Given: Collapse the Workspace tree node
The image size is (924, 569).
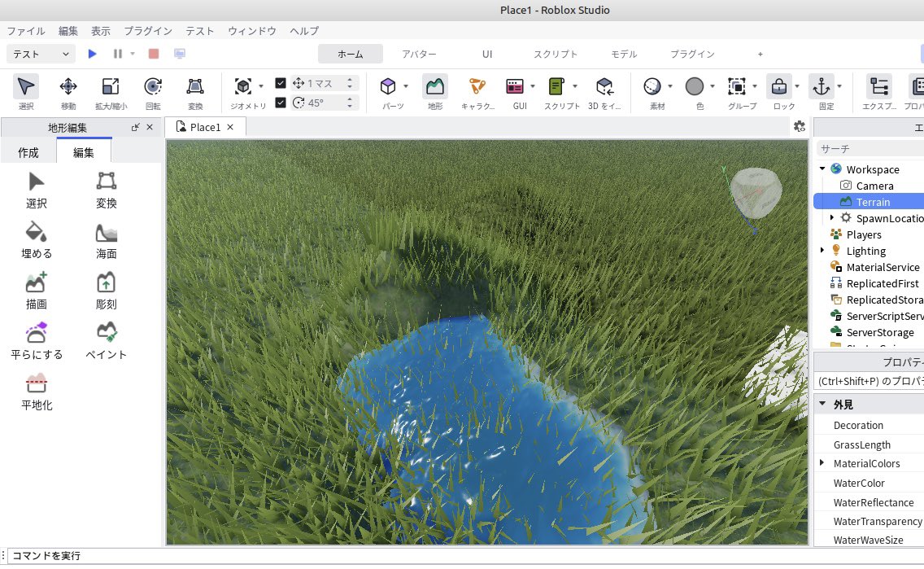Looking at the screenshot, I should tap(822, 169).
